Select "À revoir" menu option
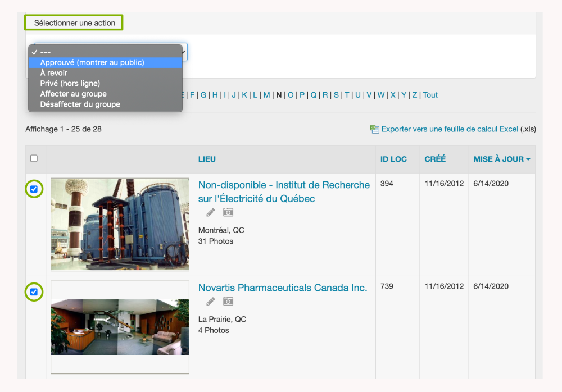The width and height of the screenshot is (562, 392). pyautogui.click(x=54, y=73)
